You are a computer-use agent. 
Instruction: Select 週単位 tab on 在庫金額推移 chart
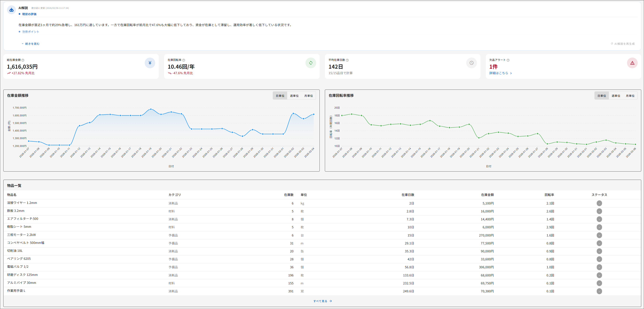point(294,96)
